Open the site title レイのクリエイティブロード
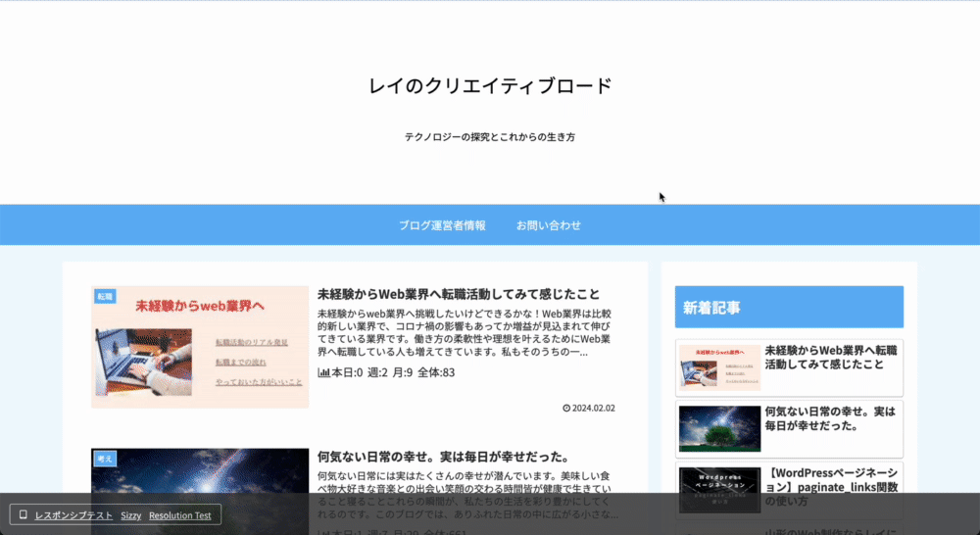 490,85
